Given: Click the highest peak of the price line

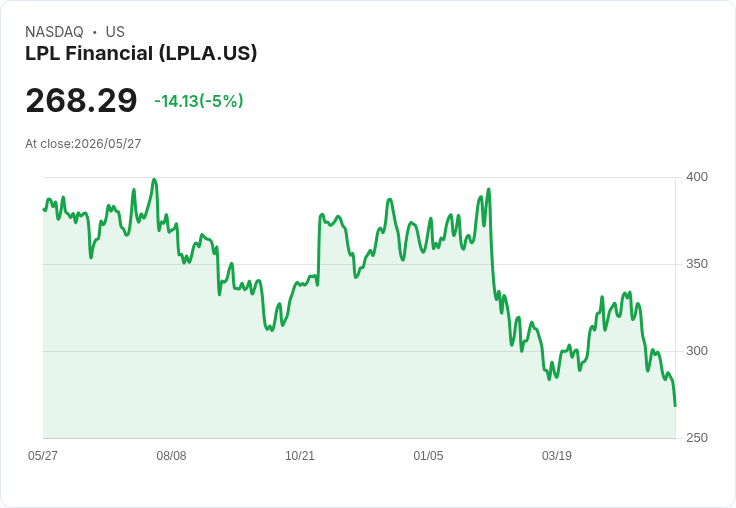Looking at the screenshot, I should coord(154,179).
